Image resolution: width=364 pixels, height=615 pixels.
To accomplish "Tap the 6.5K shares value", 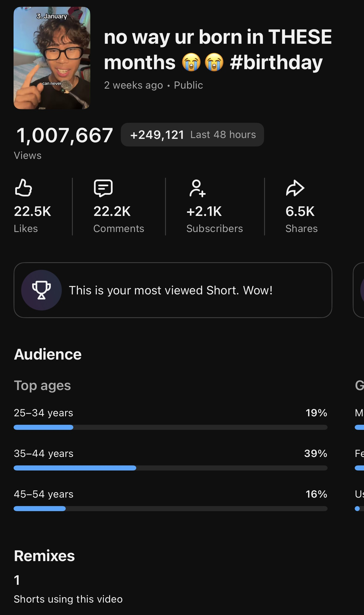I will [300, 211].
